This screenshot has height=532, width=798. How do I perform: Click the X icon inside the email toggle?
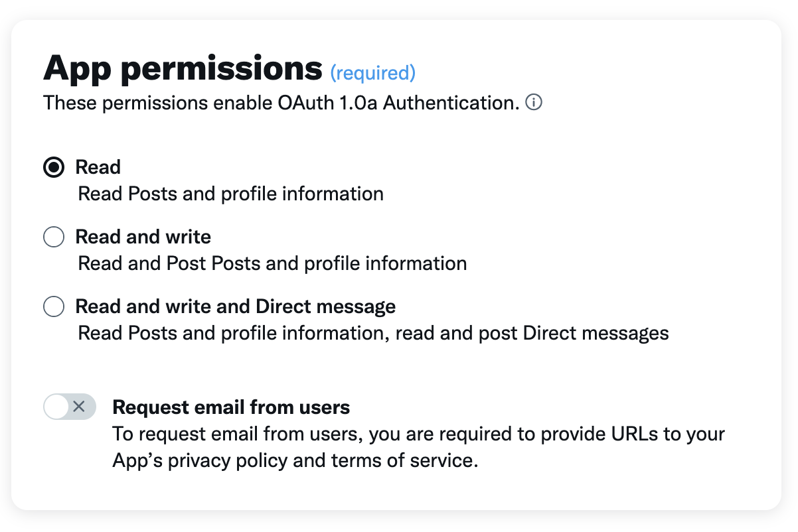(x=79, y=407)
